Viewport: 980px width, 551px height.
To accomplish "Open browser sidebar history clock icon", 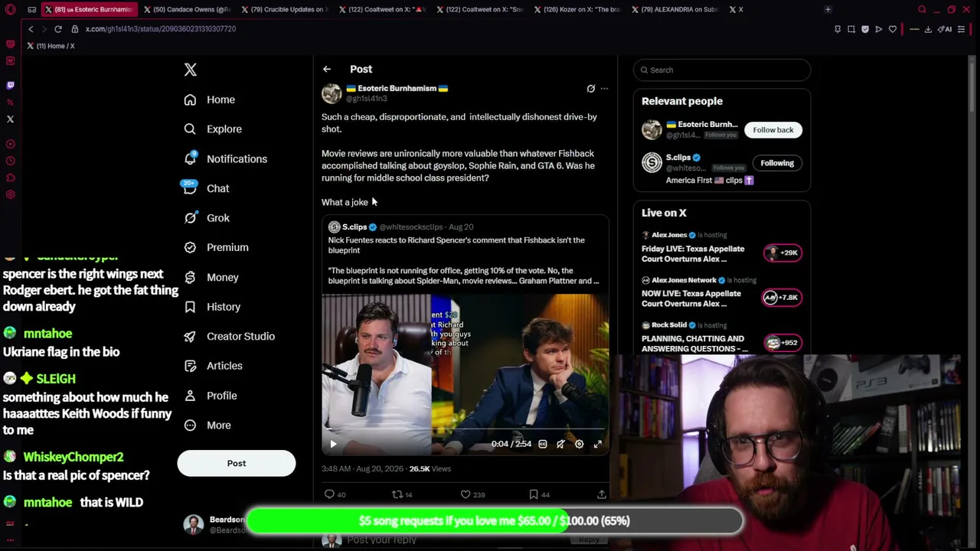I will (x=10, y=161).
